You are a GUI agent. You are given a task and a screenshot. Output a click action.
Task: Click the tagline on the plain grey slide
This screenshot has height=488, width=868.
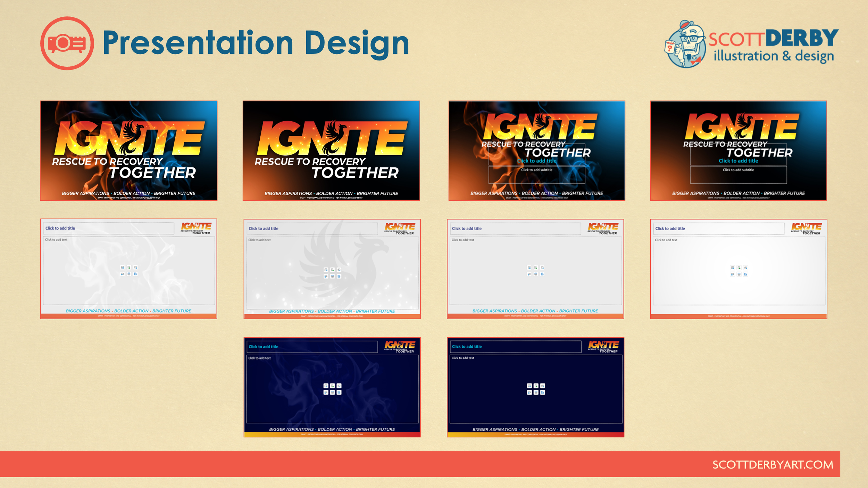tap(535, 311)
